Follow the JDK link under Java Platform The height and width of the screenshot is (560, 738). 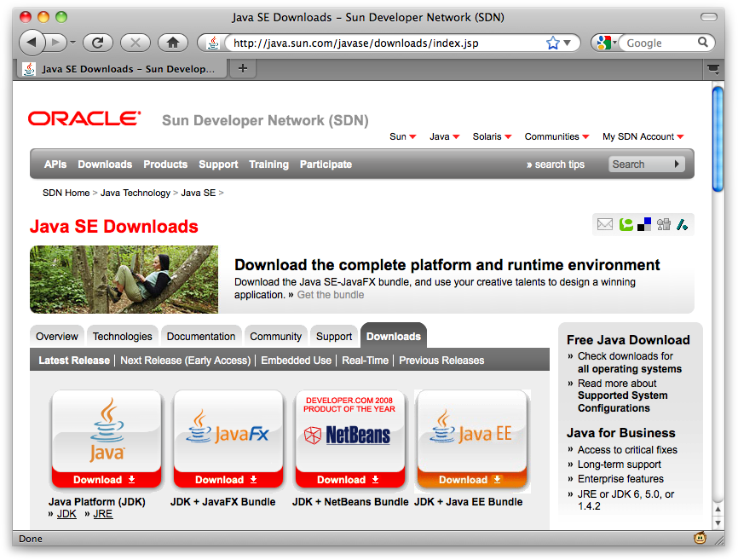(x=66, y=514)
